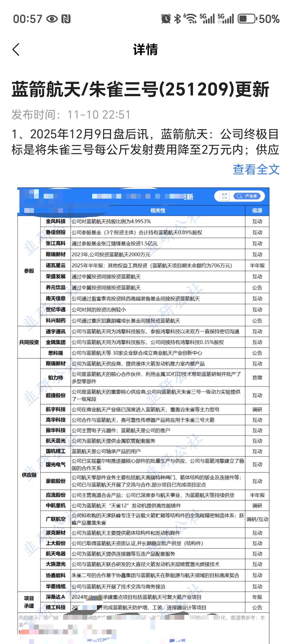This screenshot has width=291, height=644.
Task: Open the full article via 查看全文
Action: pos(256,169)
